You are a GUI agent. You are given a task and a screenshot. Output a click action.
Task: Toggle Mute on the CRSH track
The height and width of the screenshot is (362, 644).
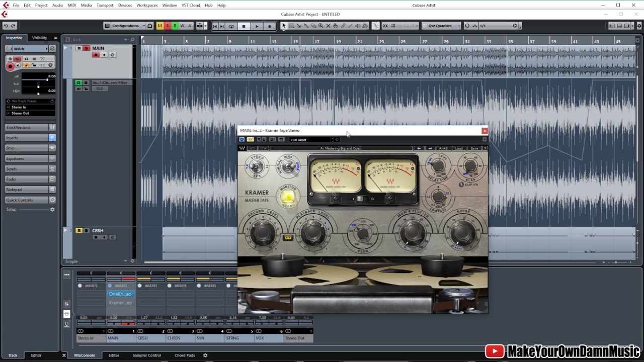79,231
